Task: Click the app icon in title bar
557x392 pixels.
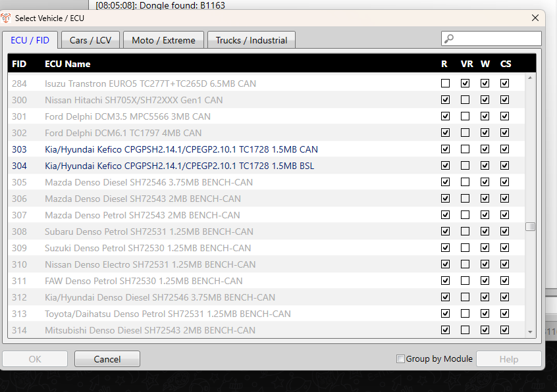Action: point(7,18)
